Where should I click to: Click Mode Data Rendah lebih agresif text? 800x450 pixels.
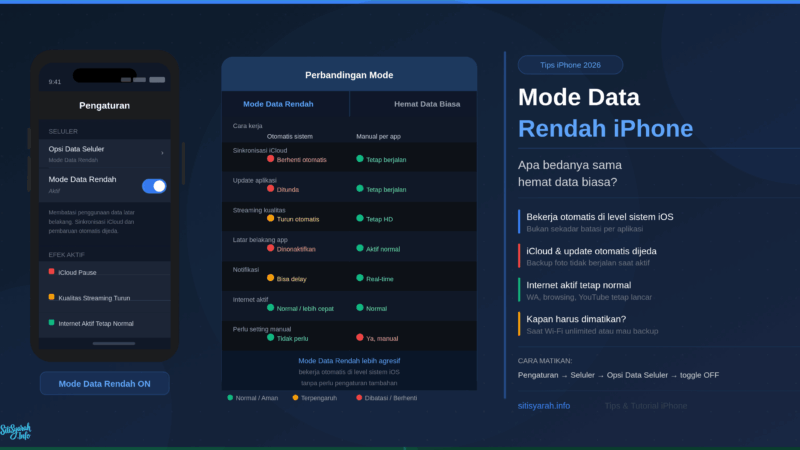(x=349, y=361)
